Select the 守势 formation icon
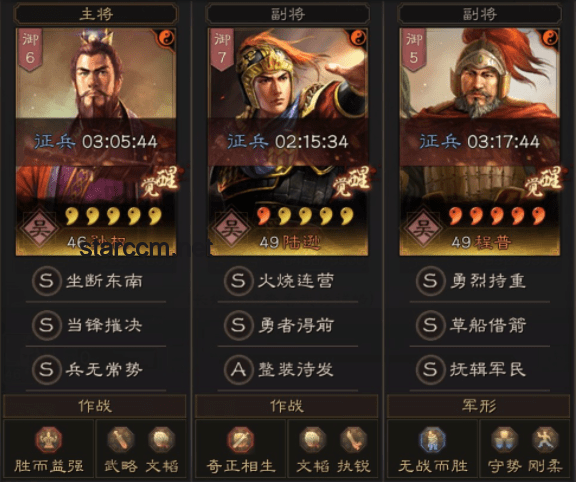Viewport: 576px width, 482px height. pyautogui.click(x=504, y=439)
